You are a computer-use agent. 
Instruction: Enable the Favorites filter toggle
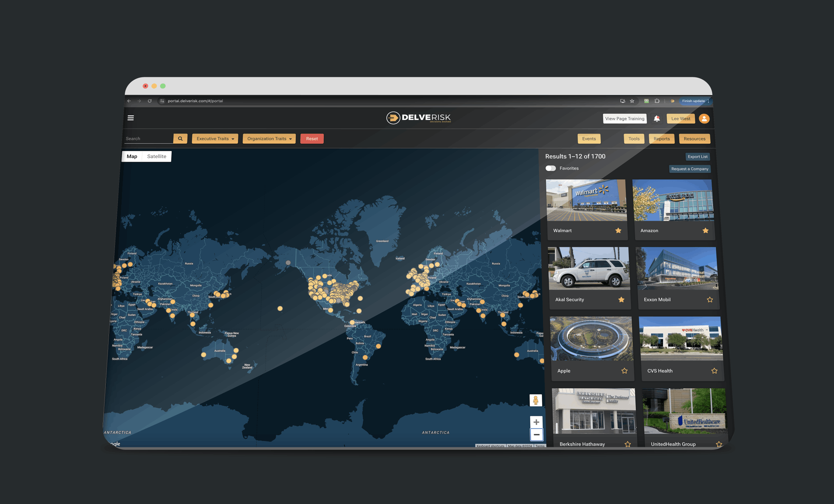(x=551, y=168)
